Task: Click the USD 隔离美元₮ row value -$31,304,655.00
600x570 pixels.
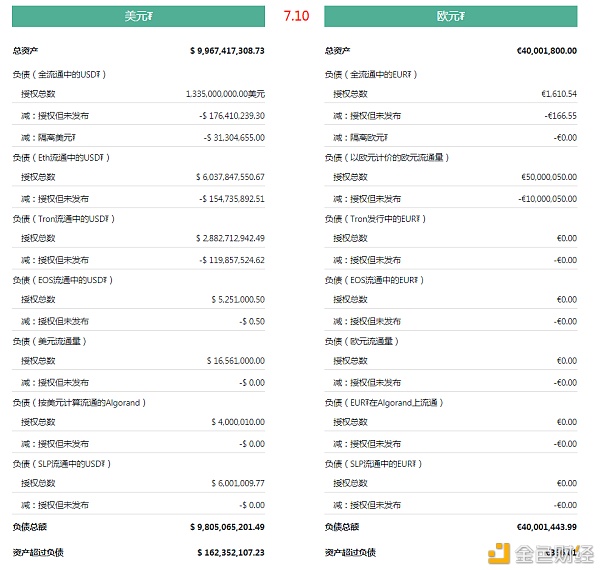Action: point(234,138)
